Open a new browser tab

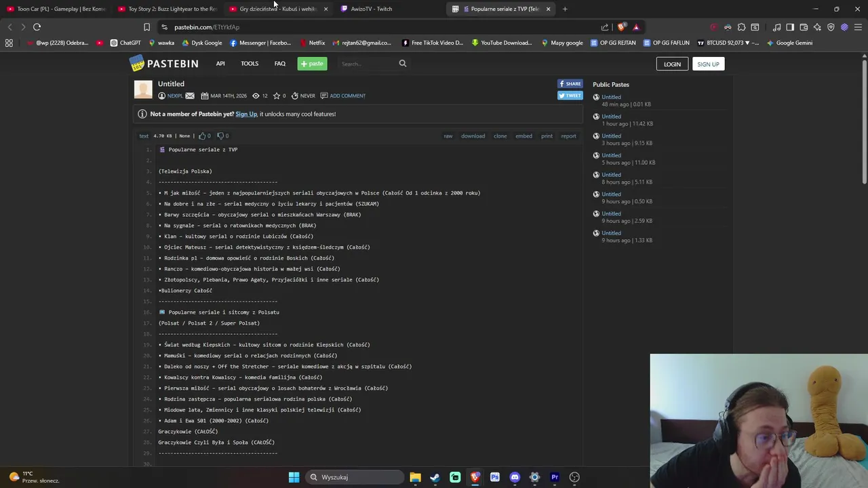(x=565, y=9)
